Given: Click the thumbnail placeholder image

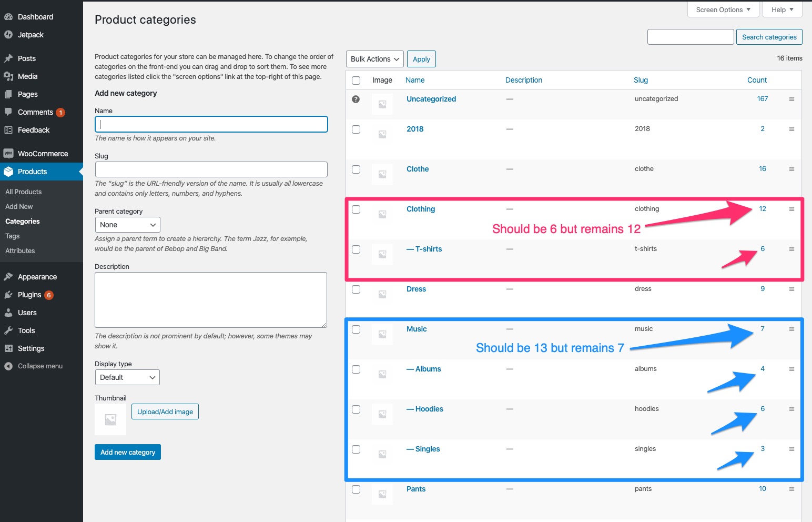Looking at the screenshot, I should (x=110, y=419).
